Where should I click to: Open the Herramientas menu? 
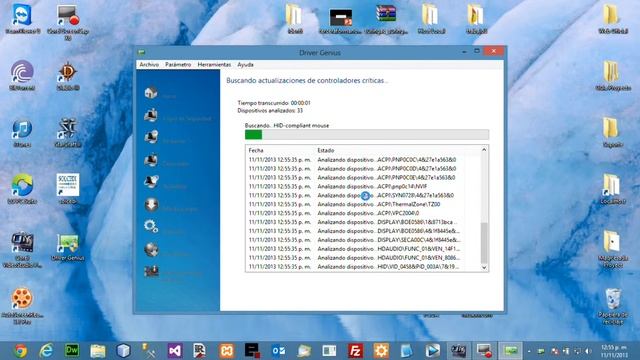click(x=214, y=64)
